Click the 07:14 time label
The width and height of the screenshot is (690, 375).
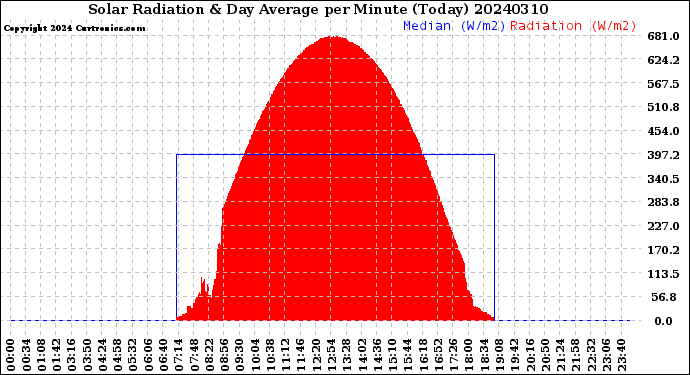pyautogui.click(x=179, y=355)
